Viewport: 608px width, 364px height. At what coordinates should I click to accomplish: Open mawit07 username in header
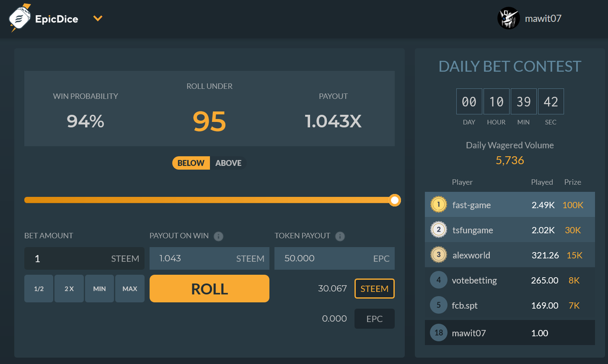tap(543, 19)
